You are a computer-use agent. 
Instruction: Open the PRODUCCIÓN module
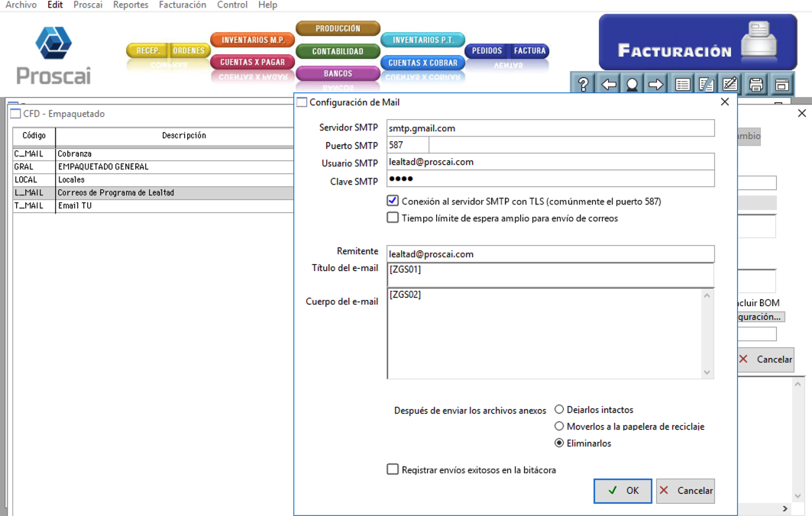tap(338, 28)
